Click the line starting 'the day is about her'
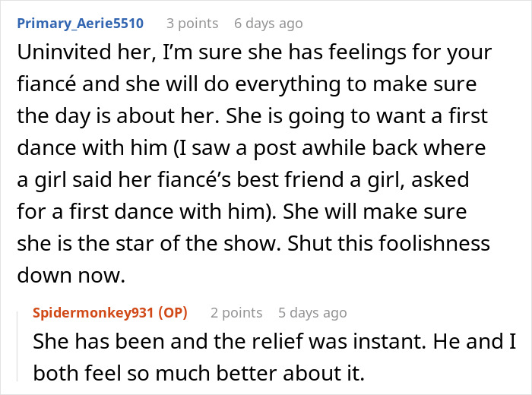This screenshot has width=532, height=395. (252, 116)
